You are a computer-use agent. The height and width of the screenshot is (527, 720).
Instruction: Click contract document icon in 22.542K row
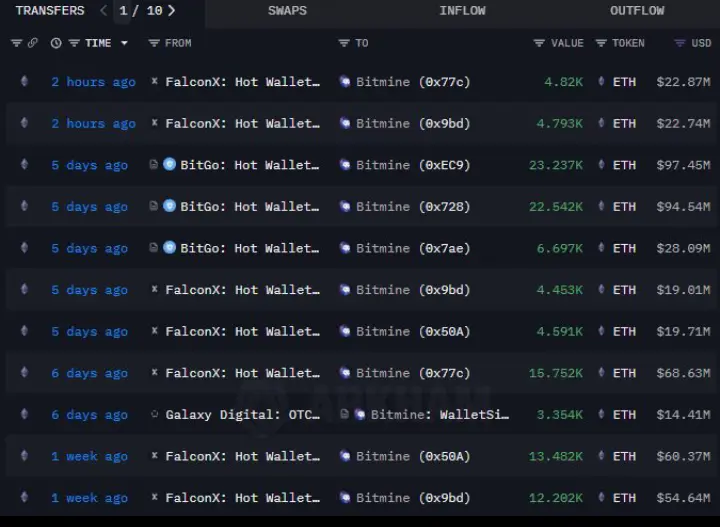click(x=154, y=206)
